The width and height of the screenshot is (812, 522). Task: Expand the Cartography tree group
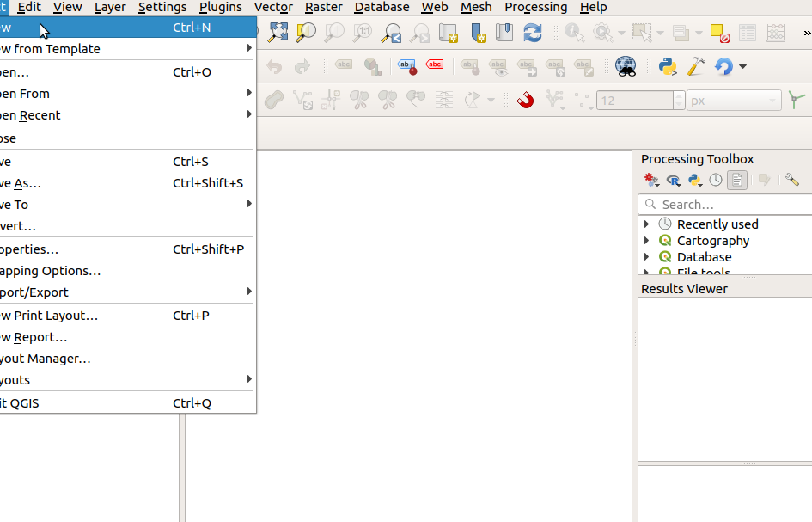pos(647,241)
